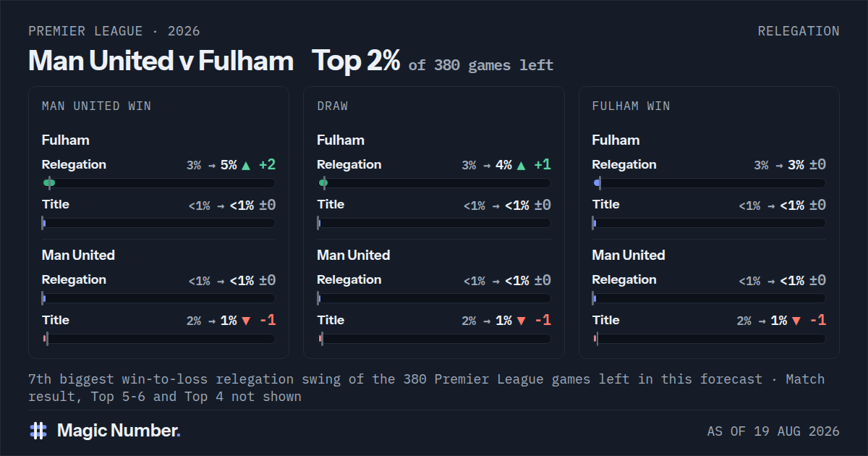Image resolution: width=868 pixels, height=456 pixels.
Task: Select the FULHAM WIN card header
Action: [631, 106]
